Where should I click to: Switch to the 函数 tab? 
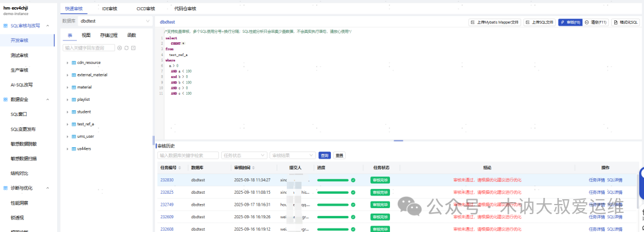point(131,36)
